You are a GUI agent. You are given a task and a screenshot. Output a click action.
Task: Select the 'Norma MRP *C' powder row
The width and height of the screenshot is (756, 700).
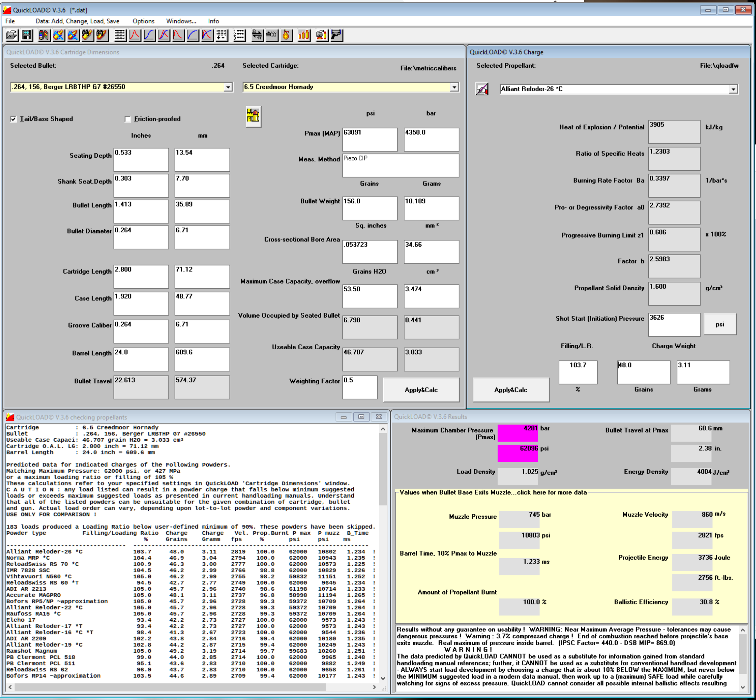[190, 558]
